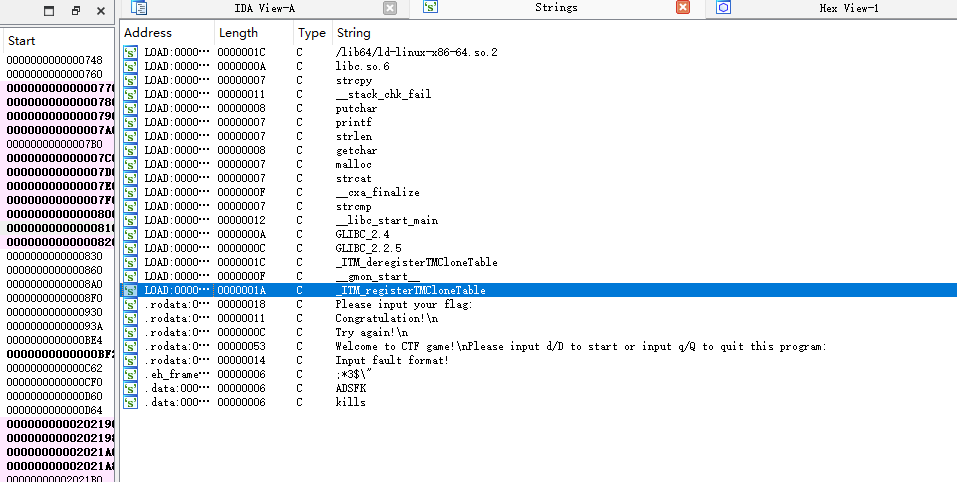Click string icon of strcpy row
Image resolution: width=957 pixels, height=482 pixels.
[131, 81]
